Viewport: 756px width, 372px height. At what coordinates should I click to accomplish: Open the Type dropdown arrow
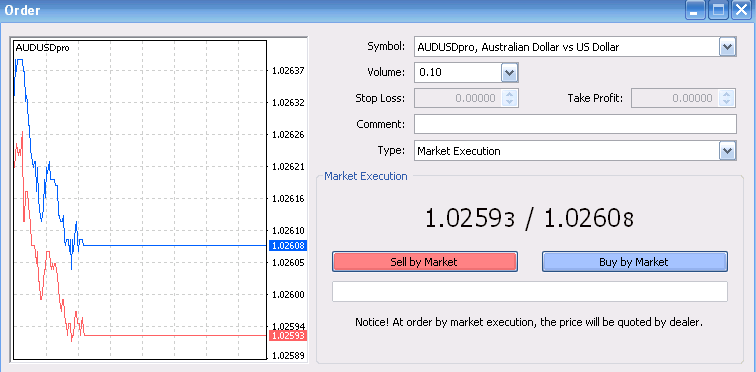point(727,151)
